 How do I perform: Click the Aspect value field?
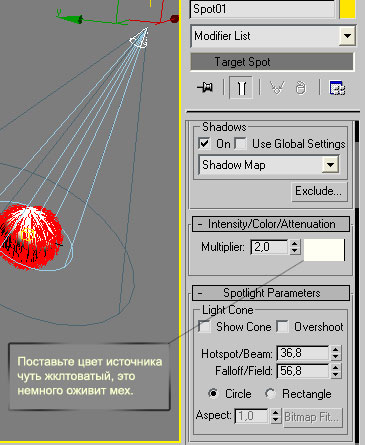click(252, 416)
